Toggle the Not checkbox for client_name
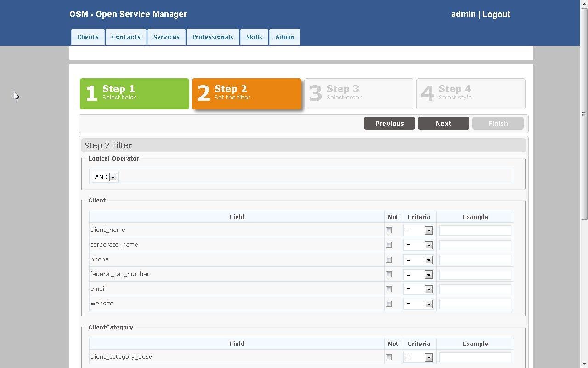The height and width of the screenshot is (368, 588). [389, 230]
